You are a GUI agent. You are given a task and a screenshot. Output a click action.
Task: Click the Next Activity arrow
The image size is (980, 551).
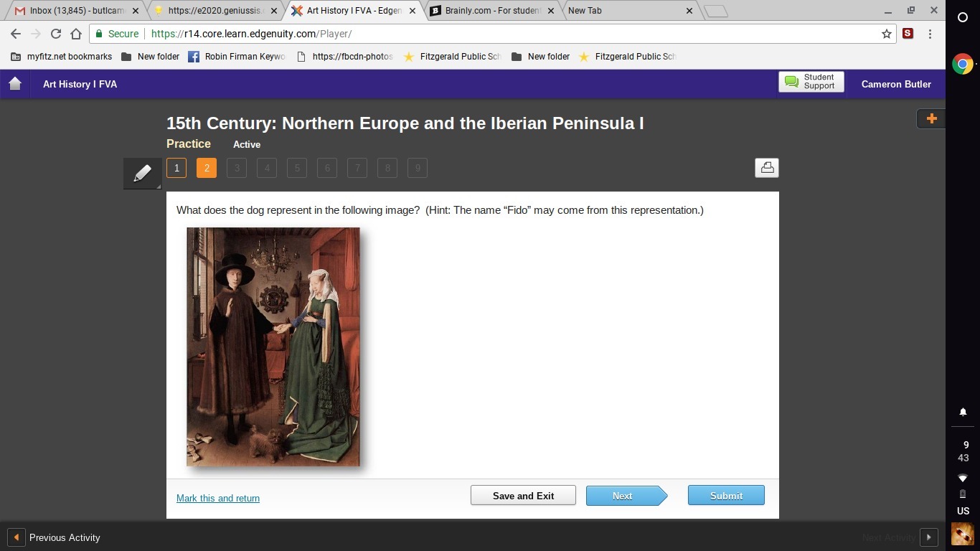coord(929,537)
